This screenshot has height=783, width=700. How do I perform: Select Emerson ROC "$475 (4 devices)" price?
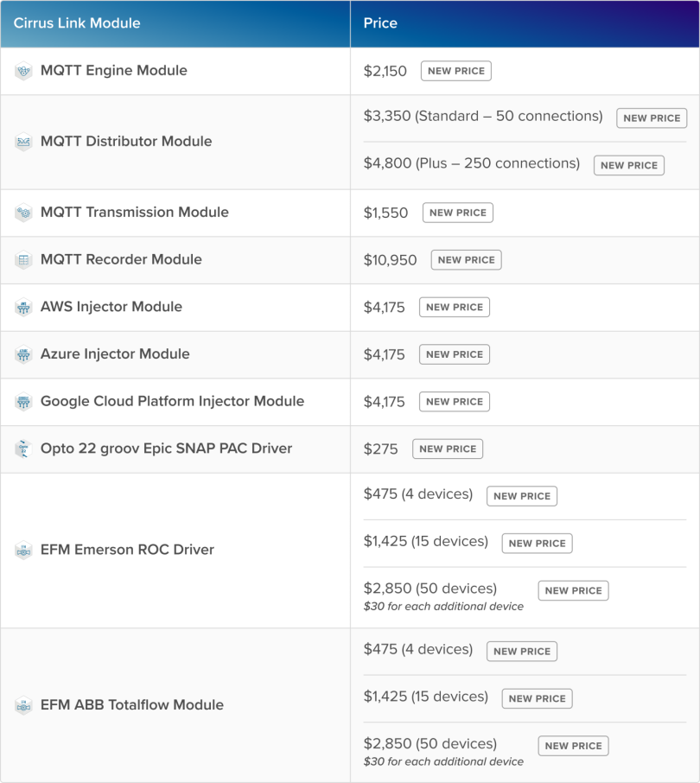pyautogui.click(x=418, y=494)
